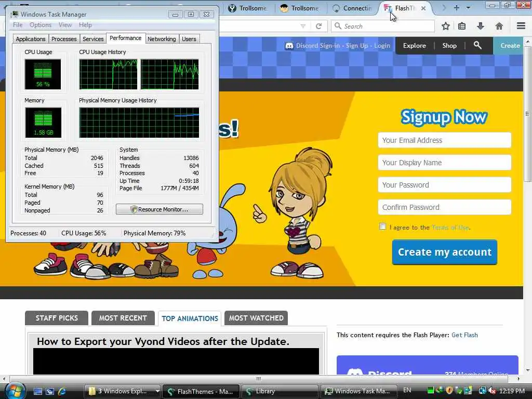This screenshot has height=399, width=532.
Task: Open the Firefox downloads arrow icon
Action: [x=481, y=26]
